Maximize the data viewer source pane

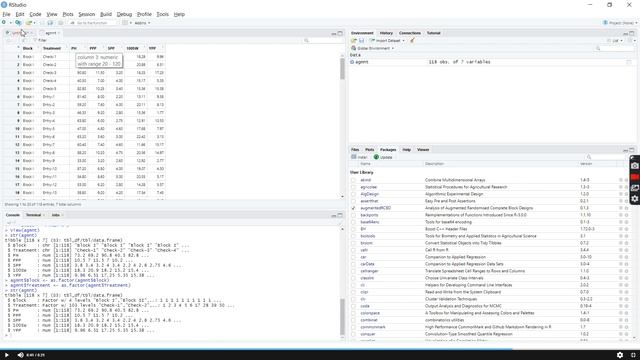(340, 33)
